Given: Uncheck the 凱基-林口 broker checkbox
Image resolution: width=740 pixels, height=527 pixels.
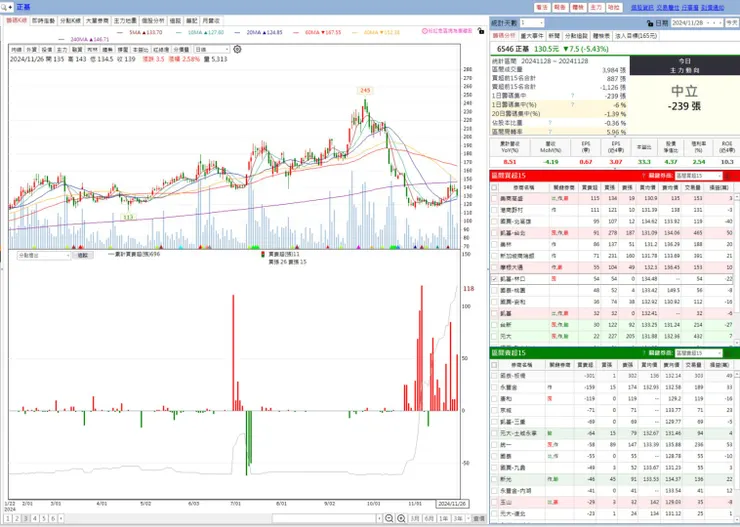Looking at the screenshot, I should coord(494,279).
